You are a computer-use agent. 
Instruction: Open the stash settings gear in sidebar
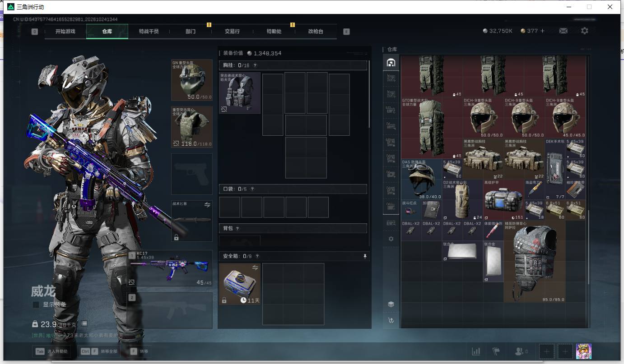coord(391,239)
